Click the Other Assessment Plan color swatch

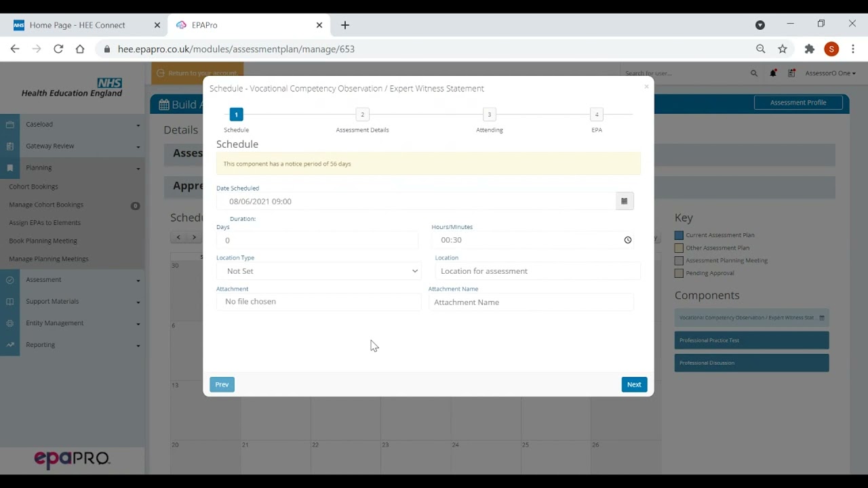coord(679,248)
